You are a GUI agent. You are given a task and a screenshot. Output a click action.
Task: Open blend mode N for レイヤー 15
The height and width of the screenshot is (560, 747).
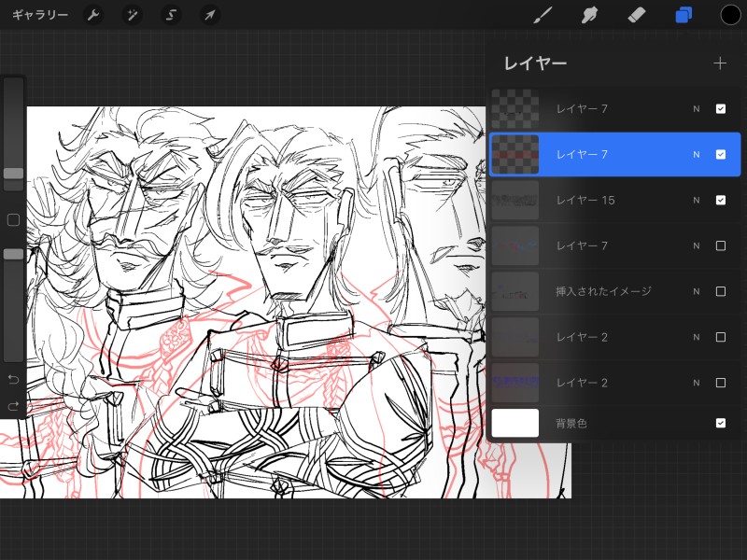[x=696, y=200]
